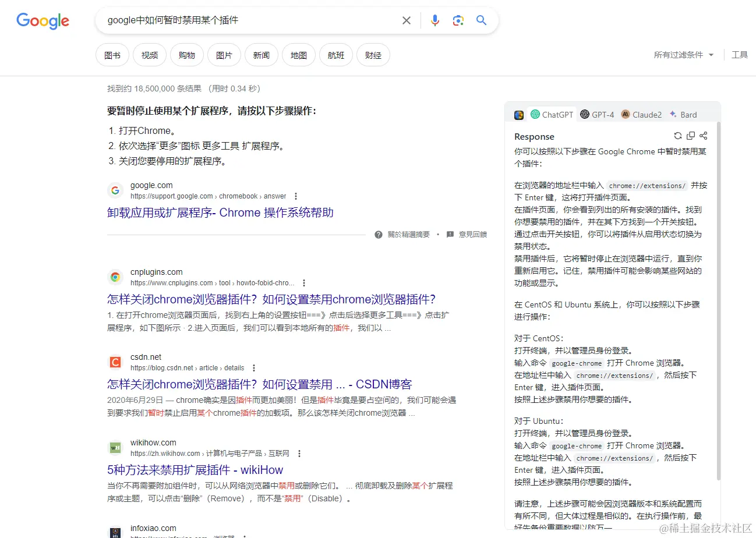The width and height of the screenshot is (756, 538).
Task: Click the response panel vertical scrollbar
Action: point(718,300)
